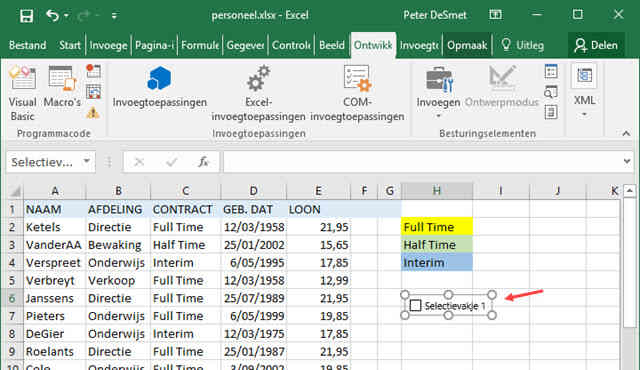Select the Bewaking cell

pos(118,245)
